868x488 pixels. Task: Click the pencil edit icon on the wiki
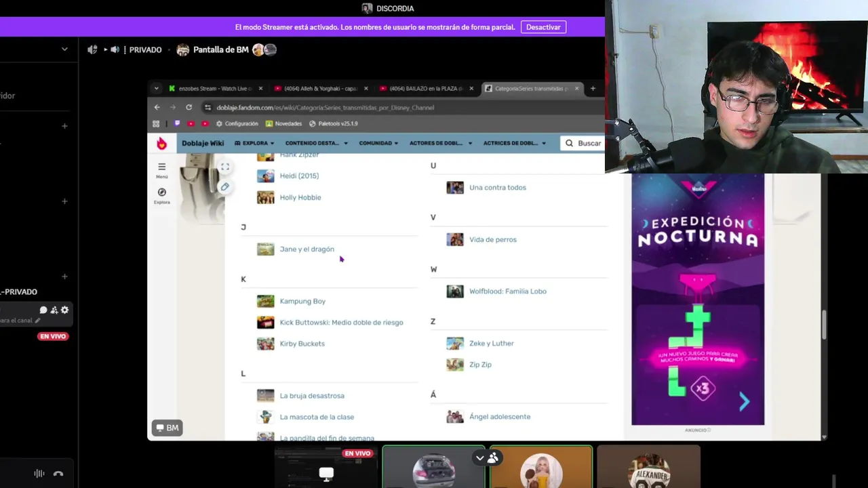(x=225, y=186)
